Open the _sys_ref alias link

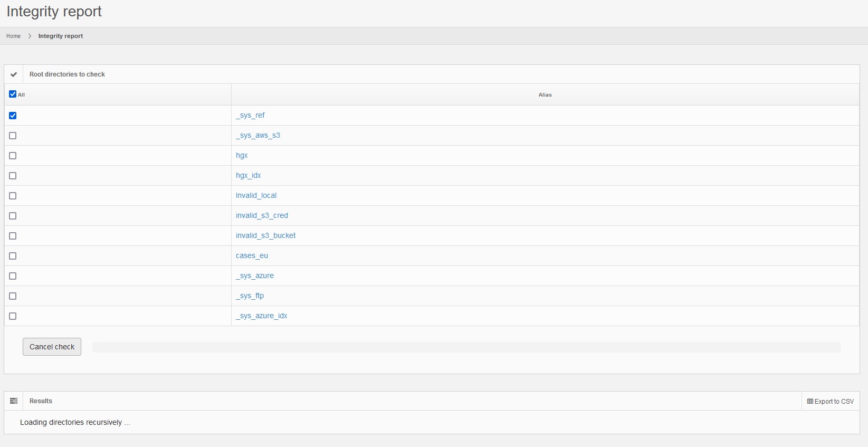click(250, 115)
